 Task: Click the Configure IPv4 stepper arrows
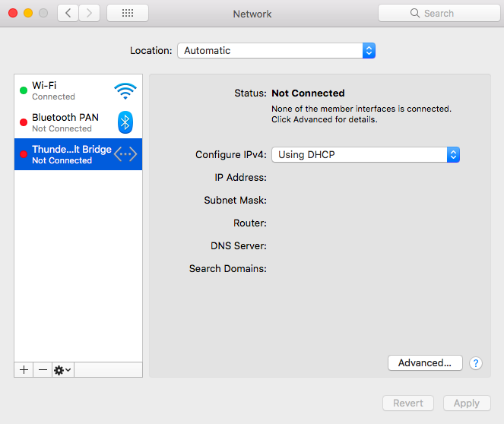pyautogui.click(x=453, y=155)
